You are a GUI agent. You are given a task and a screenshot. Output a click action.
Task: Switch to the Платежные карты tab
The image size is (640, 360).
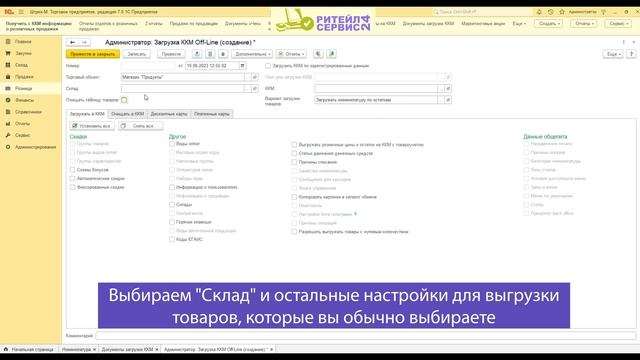coord(212,114)
